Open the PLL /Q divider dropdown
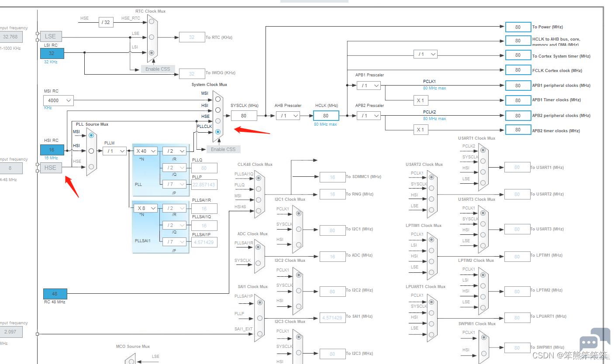 click(174, 168)
